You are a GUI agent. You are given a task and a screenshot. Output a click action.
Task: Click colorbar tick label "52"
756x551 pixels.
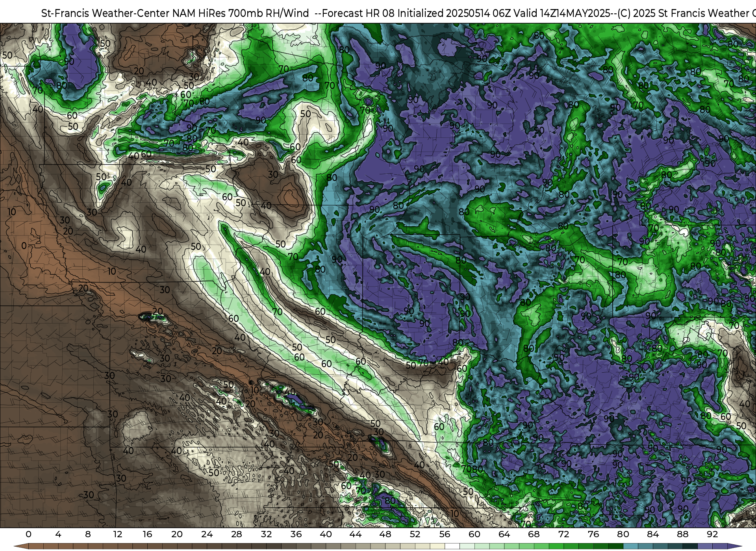click(415, 534)
